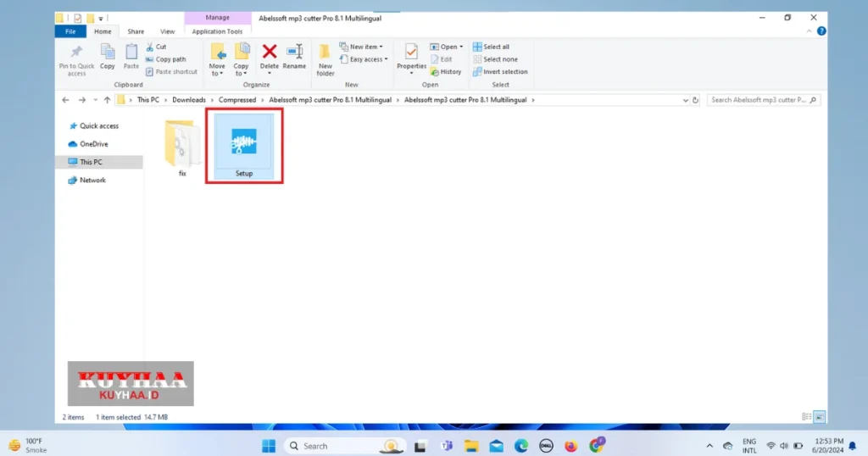Click Copy path in Clipboard group
The height and width of the screenshot is (456, 868).
point(165,59)
